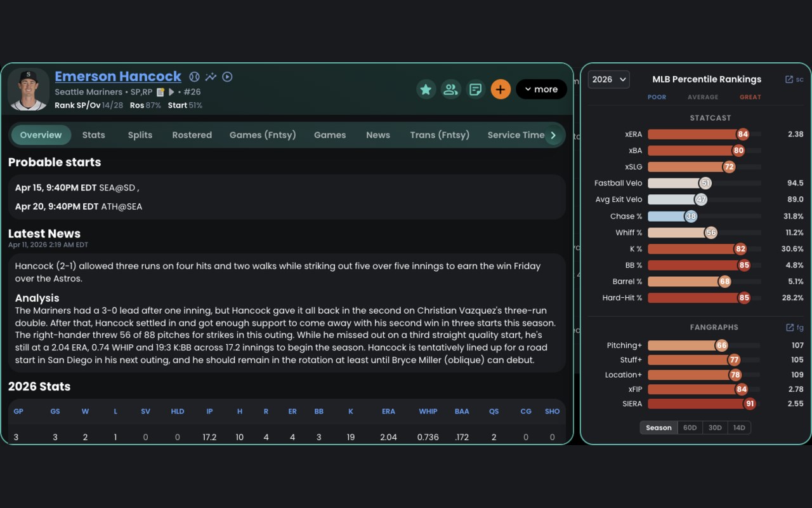Click the 0.736 WHIP value
The image size is (812, 508).
point(428,438)
